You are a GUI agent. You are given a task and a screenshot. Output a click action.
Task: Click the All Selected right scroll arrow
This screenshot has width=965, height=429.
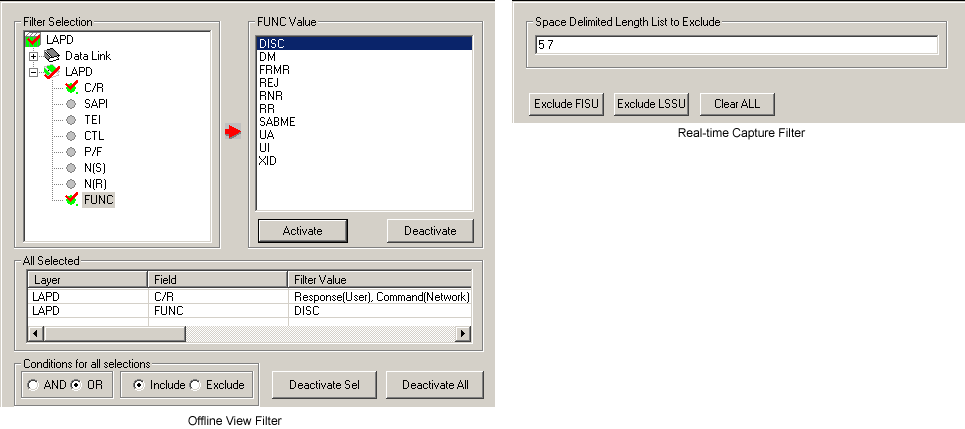coord(463,334)
